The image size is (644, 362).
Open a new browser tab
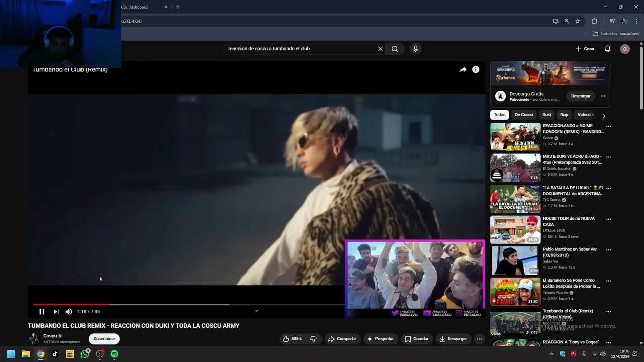178,7
